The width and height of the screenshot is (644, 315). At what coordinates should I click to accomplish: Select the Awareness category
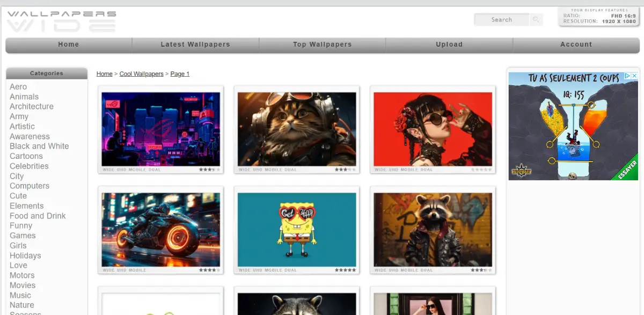pos(30,137)
